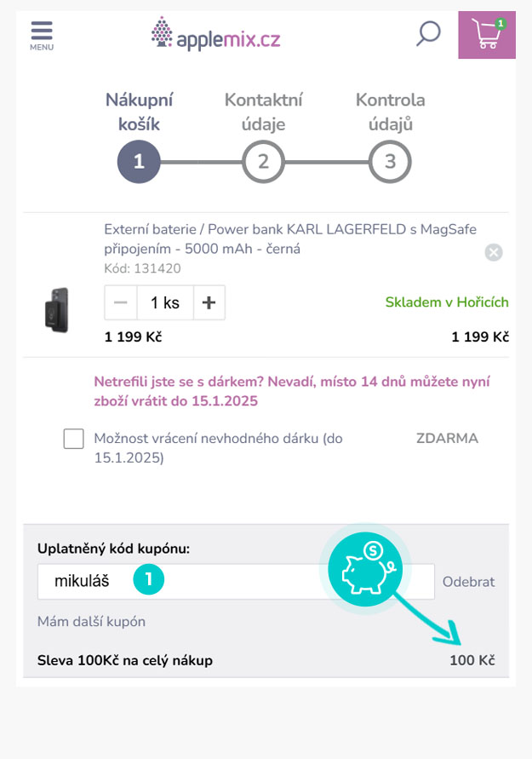Viewport: 532px width, 759px height.
Task: Click the Skladem v Hořicích availability text
Action: 447,302
